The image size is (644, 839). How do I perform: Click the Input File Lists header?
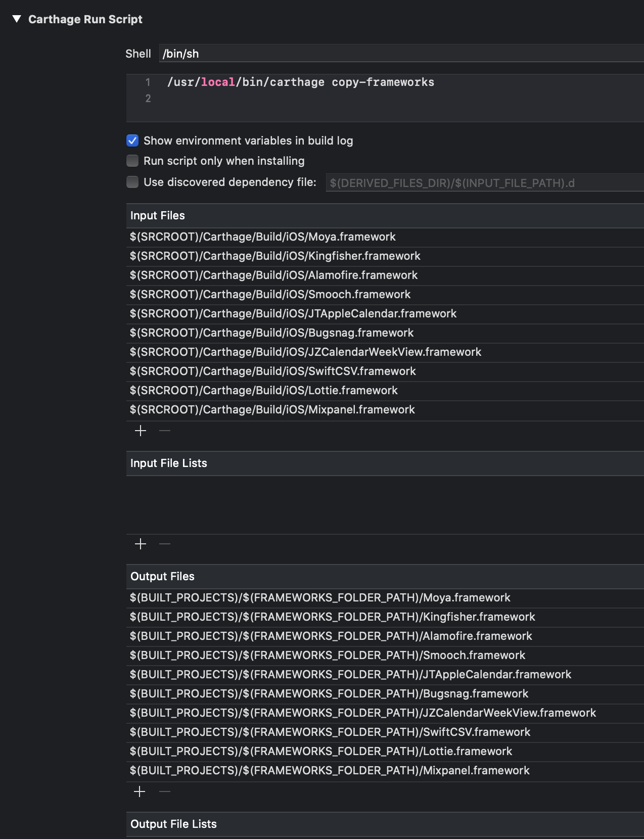coord(385,463)
